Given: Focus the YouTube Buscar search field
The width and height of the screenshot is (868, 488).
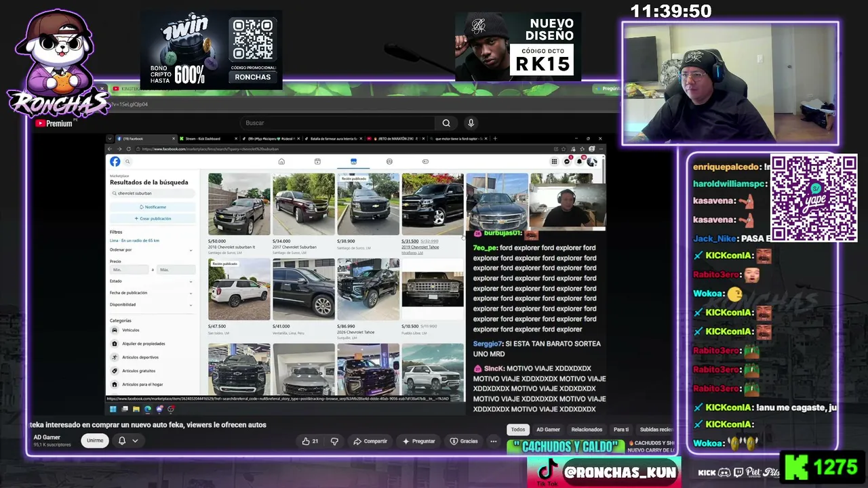Looking at the screenshot, I should [x=339, y=123].
